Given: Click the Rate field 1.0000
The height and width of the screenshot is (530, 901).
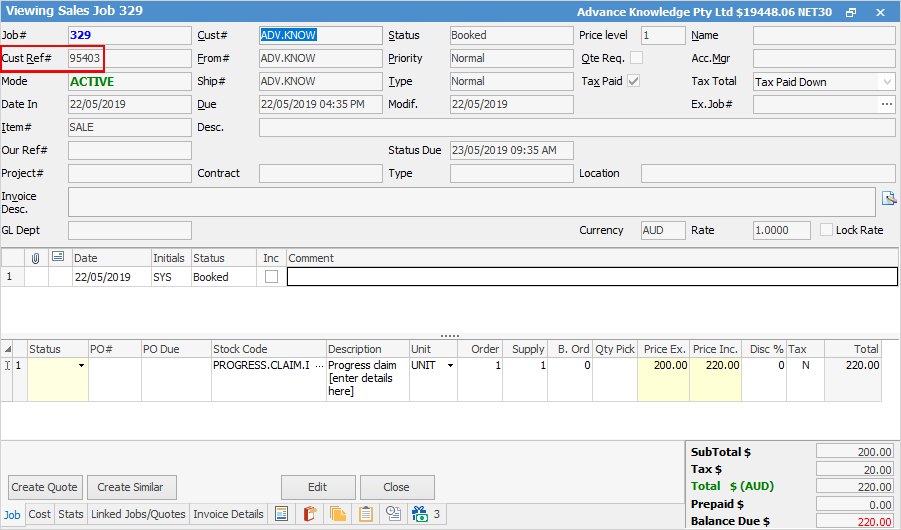Looking at the screenshot, I should (781, 231).
